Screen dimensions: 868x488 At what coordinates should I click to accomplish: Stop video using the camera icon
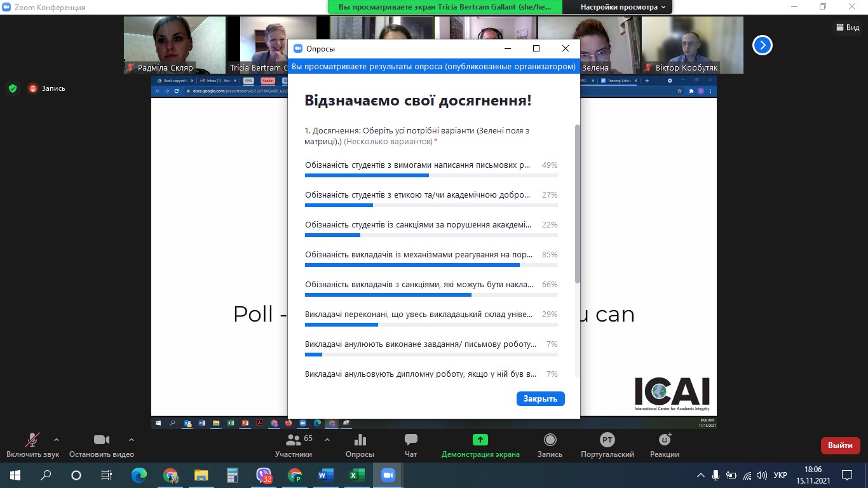pos(102,440)
